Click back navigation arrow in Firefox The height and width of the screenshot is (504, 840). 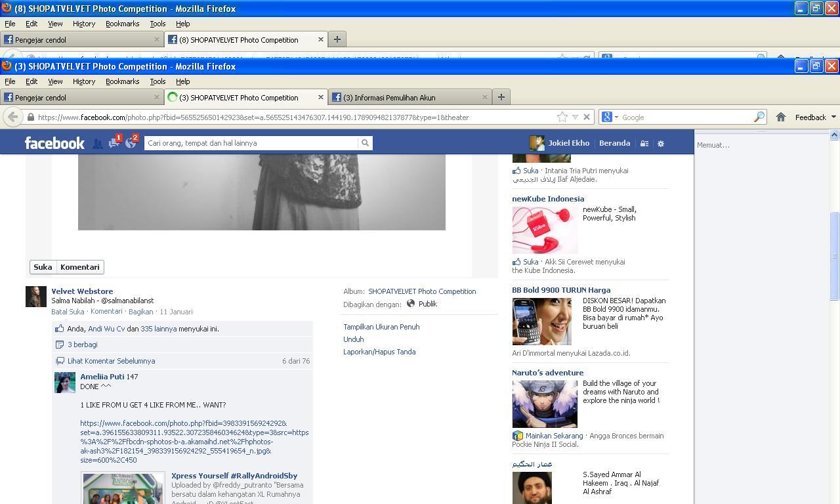tap(12, 117)
